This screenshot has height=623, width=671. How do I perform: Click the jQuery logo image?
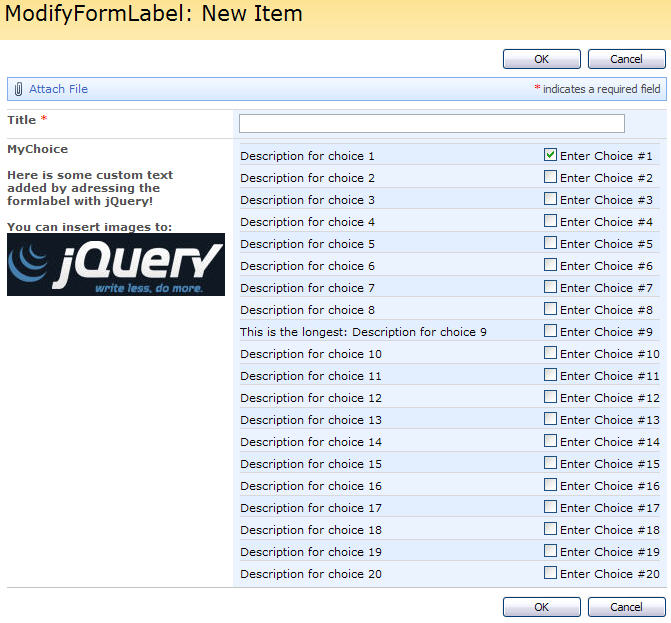point(116,264)
